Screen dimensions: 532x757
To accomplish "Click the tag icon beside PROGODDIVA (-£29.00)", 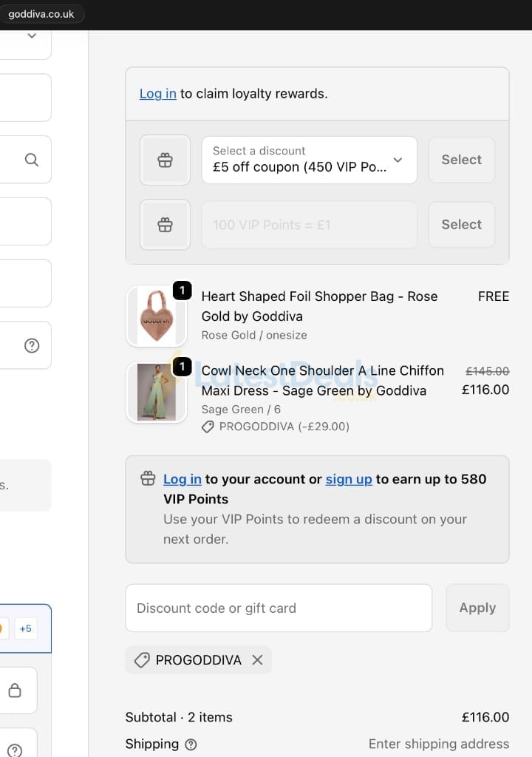I will tap(208, 427).
